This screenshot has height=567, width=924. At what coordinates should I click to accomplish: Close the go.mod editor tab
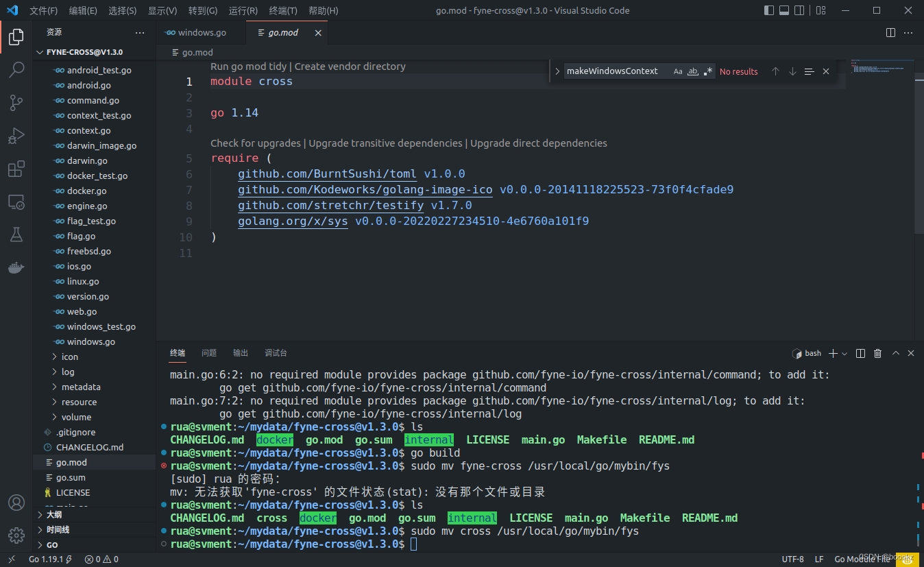coord(318,32)
